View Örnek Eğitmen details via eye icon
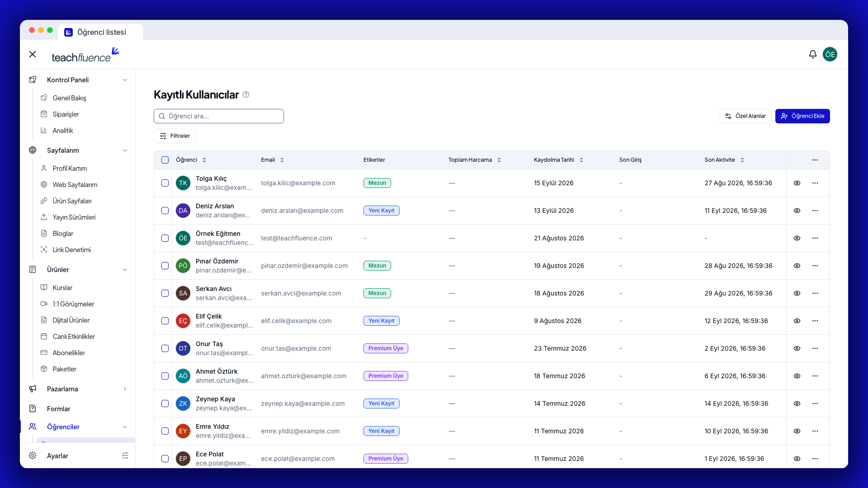The height and width of the screenshot is (488, 868). [x=797, y=238]
